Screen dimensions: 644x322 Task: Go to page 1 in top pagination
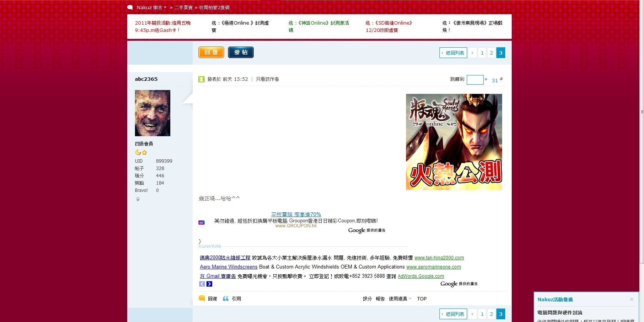click(x=482, y=53)
